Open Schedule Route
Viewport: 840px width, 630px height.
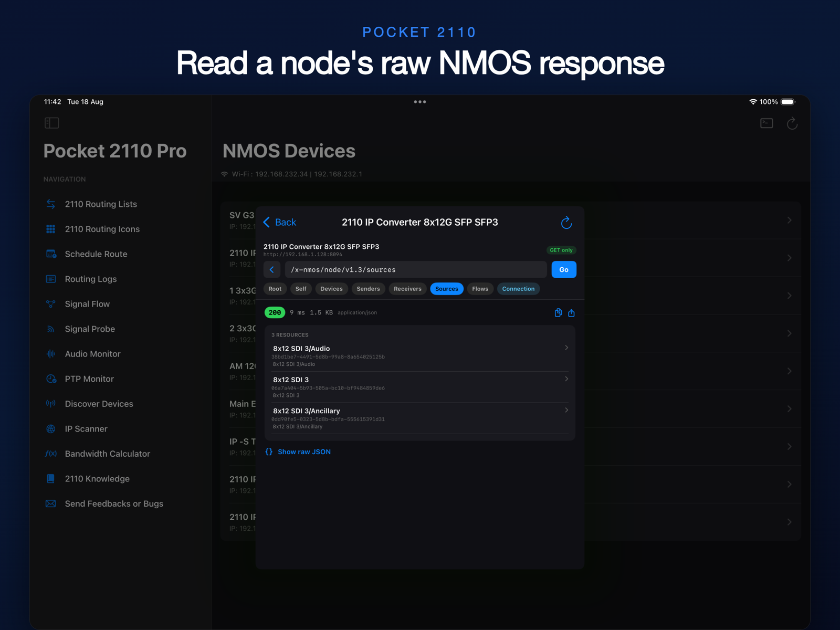(x=96, y=254)
